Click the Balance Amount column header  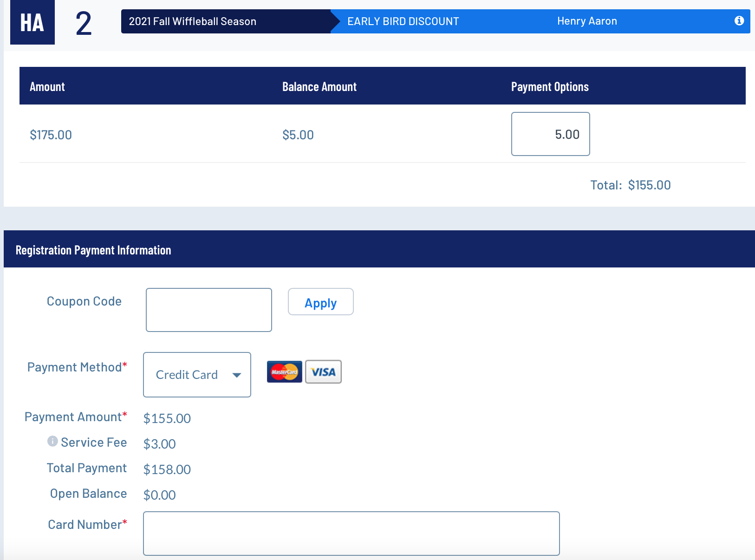(319, 87)
